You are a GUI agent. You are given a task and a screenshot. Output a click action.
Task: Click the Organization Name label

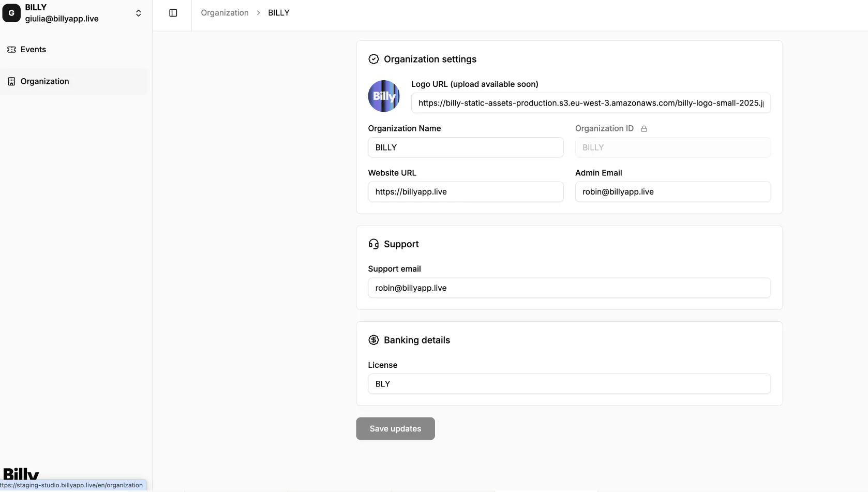[x=404, y=128]
